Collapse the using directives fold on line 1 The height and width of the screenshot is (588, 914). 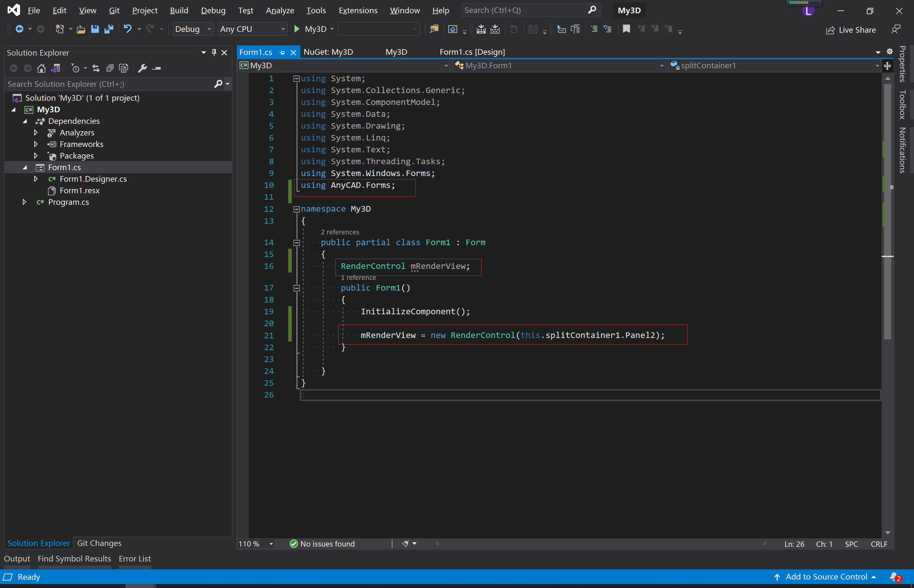[296, 79]
